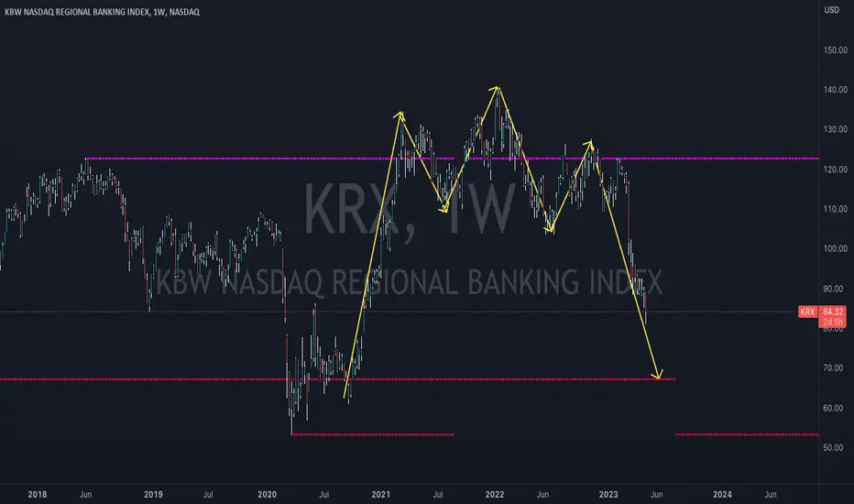Image resolution: width=854 pixels, height=504 pixels.
Task: Click the 2021 time axis label
Action: (x=380, y=494)
